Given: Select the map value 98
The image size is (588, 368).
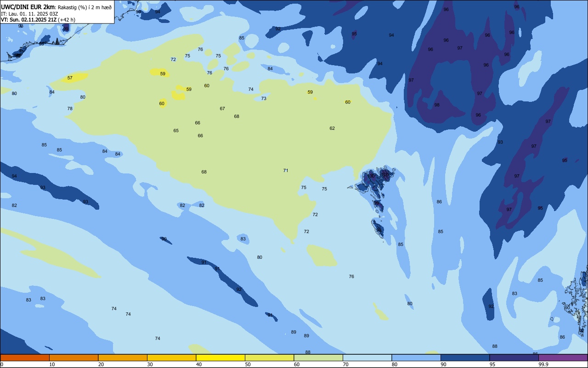Looking at the screenshot, I should 437,105.
